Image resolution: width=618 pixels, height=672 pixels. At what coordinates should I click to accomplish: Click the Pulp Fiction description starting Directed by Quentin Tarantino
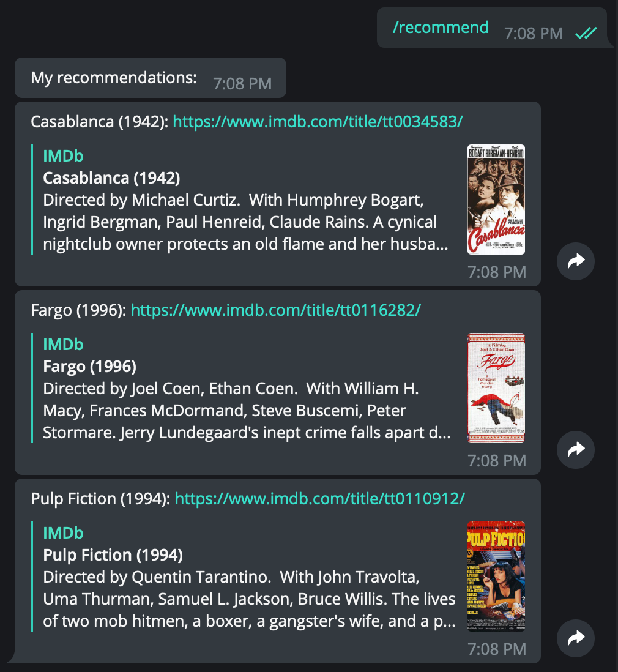(x=250, y=599)
